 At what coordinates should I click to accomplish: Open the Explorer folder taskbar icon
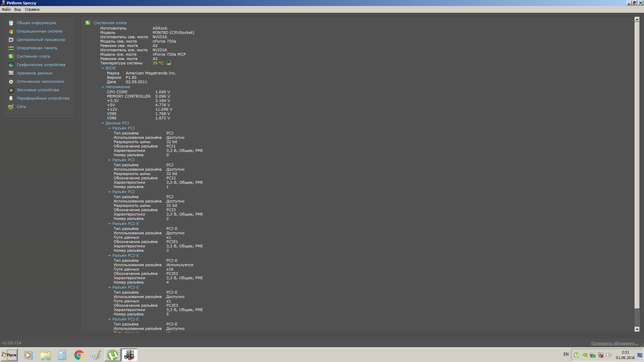[x=45, y=355]
